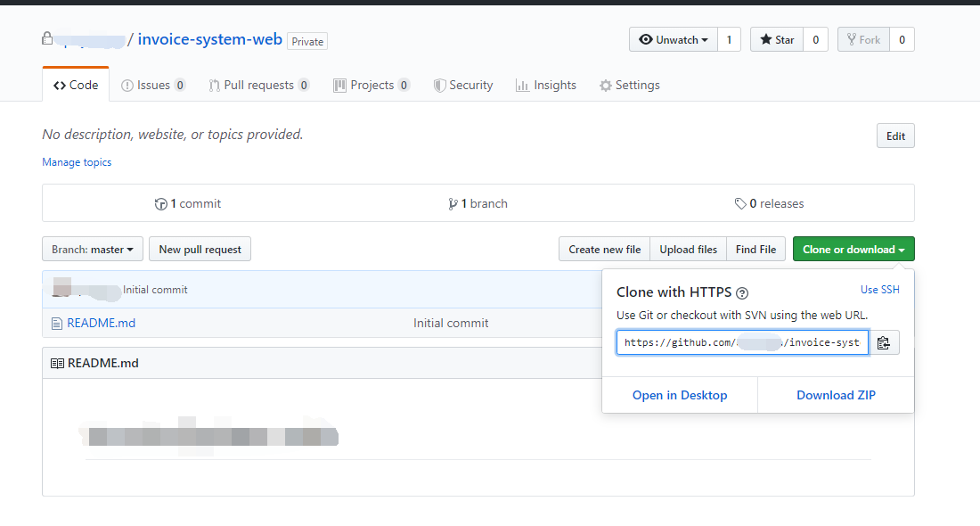This screenshot has width=980, height=526.
Task: Click Find File button
Action: tap(755, 249)
